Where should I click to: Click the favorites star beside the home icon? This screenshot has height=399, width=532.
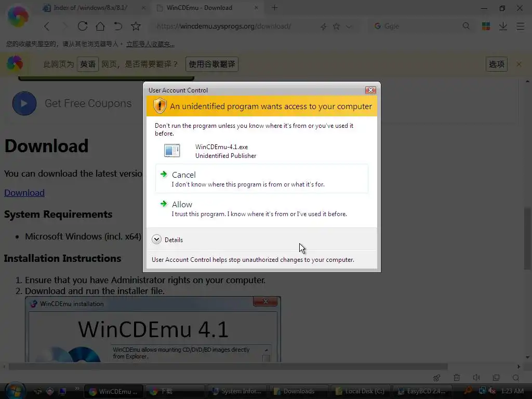pyautogui.click(x=136, y=26)
